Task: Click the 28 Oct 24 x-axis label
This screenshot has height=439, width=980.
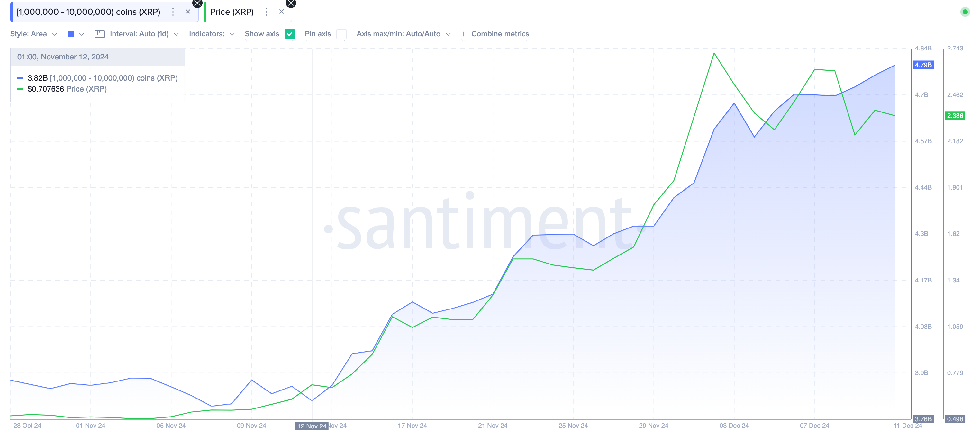Action: 27,425
